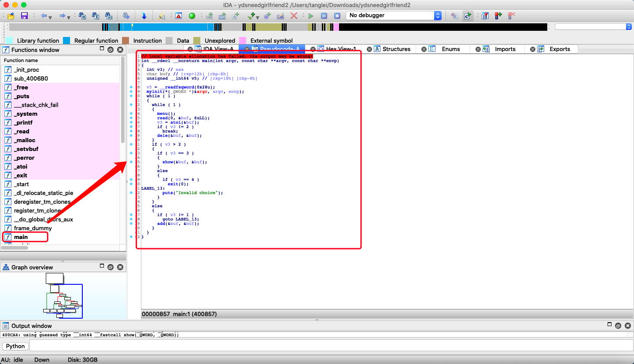Open a file with the folder icon
Viewport: 634px width, 364px height.
pyautogui.click(x=11, y=16)
